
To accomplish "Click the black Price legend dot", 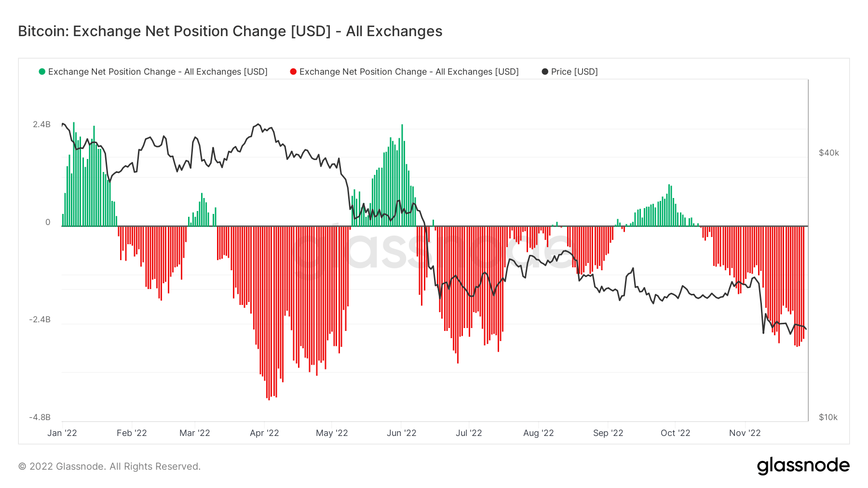I will 545,72.
